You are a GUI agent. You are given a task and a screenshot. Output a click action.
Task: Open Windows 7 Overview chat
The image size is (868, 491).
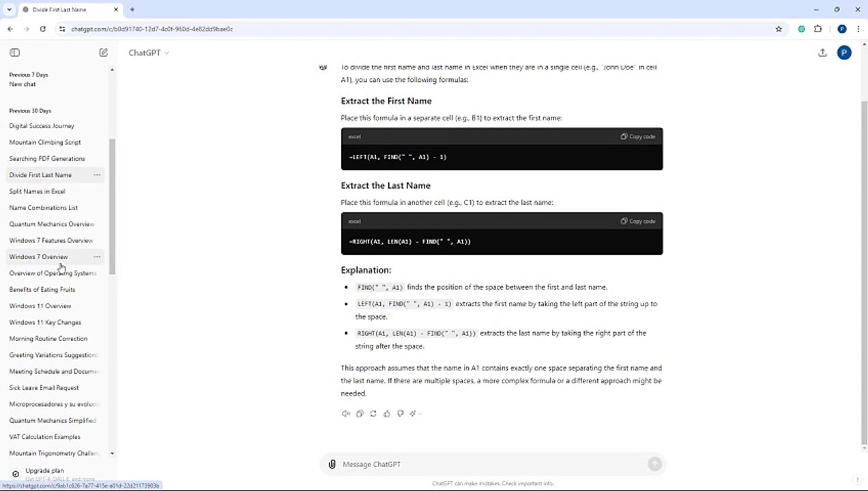38,257
